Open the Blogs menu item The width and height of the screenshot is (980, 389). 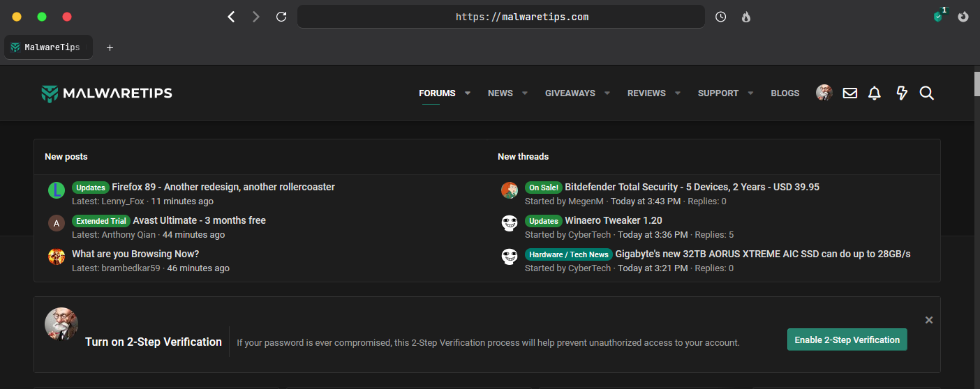click(x=785, y=93)
